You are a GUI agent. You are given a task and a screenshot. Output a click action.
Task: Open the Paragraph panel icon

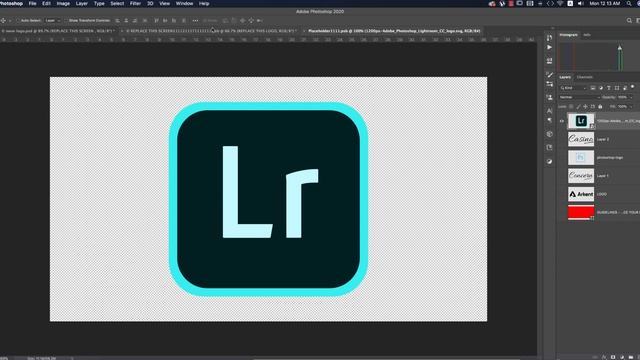(549, 120)
